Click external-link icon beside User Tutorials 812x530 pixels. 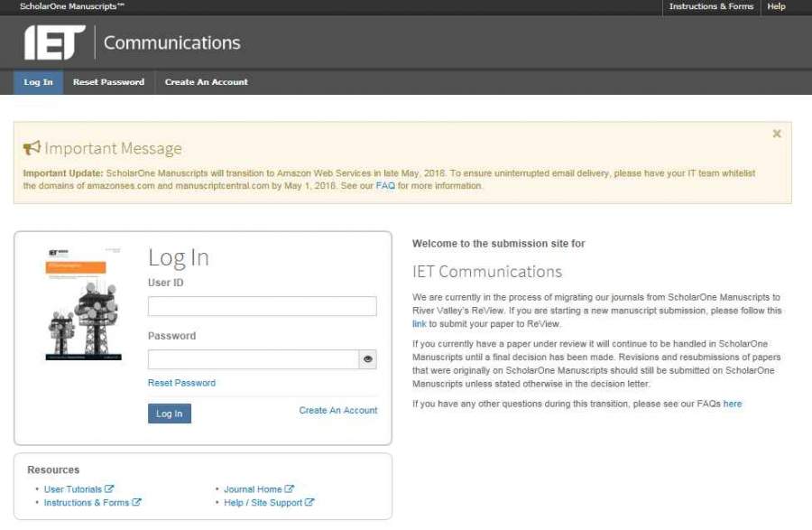[x=109, y=489]
